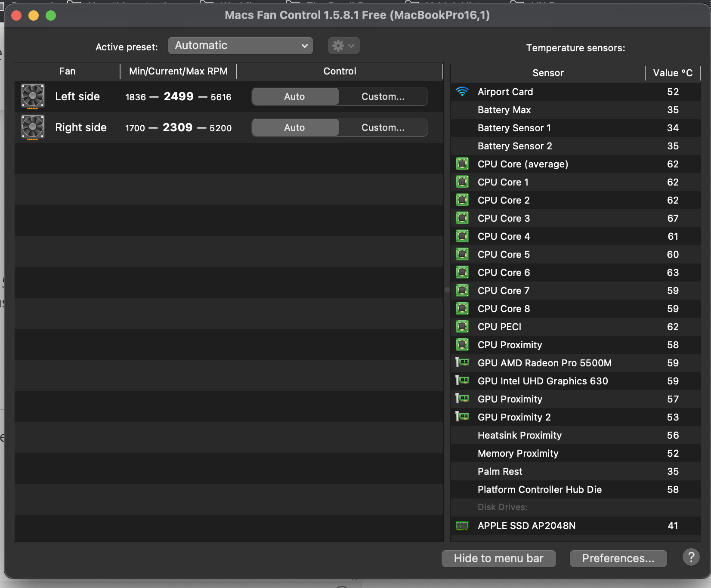Screen dimensions: 711x588
Task: Click the APPLE SSD AP2048N drive icon
Action: coord(462,526)
